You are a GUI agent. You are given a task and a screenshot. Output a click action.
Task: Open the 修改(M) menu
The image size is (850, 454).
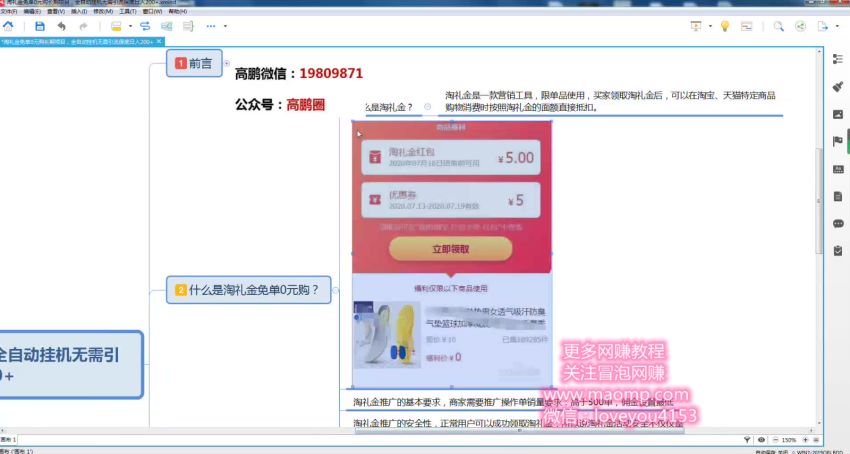pos(103,11)
